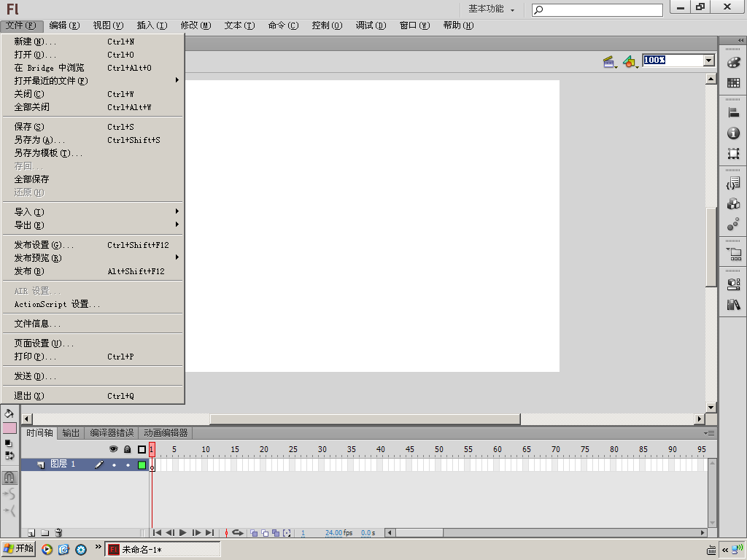The width and height of the screenshot is (747, 560).
Task: Click the Windows 开始 button
Action: pyautogui.click(x=18, y=549)
